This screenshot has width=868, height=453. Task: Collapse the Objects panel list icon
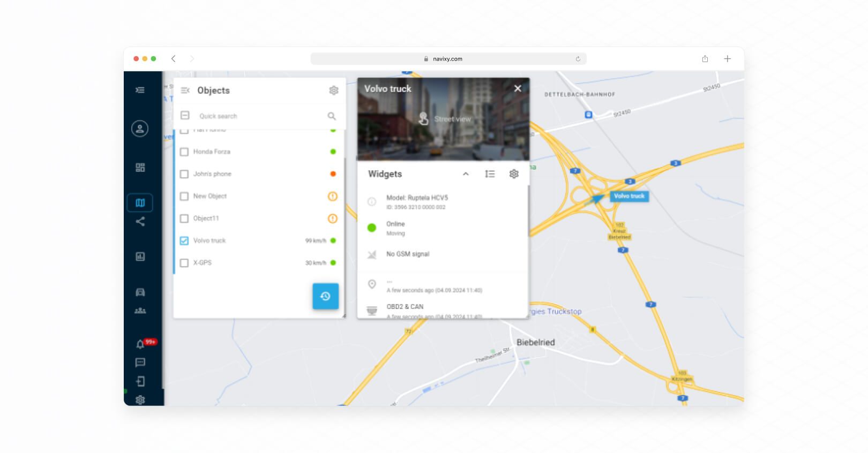coord(185,90)
